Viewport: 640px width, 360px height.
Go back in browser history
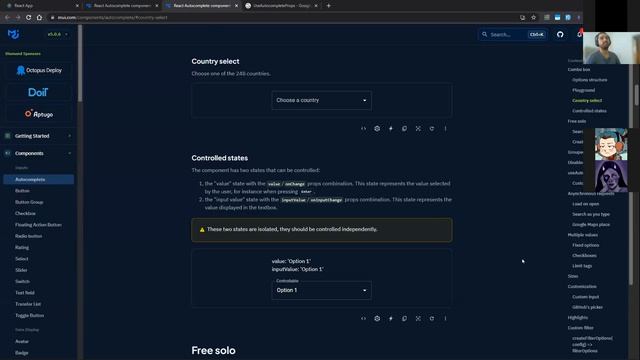pyautogui.click(x=7, y=18)
